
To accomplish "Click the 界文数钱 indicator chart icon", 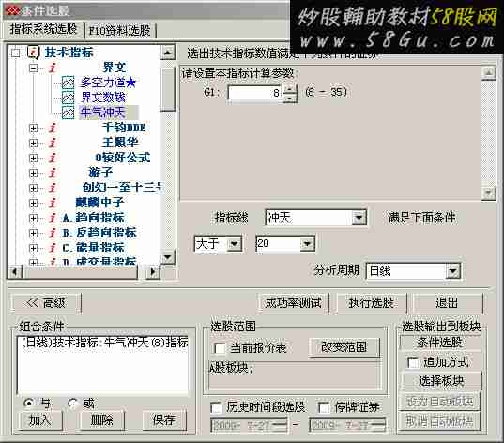I will 68,98.
